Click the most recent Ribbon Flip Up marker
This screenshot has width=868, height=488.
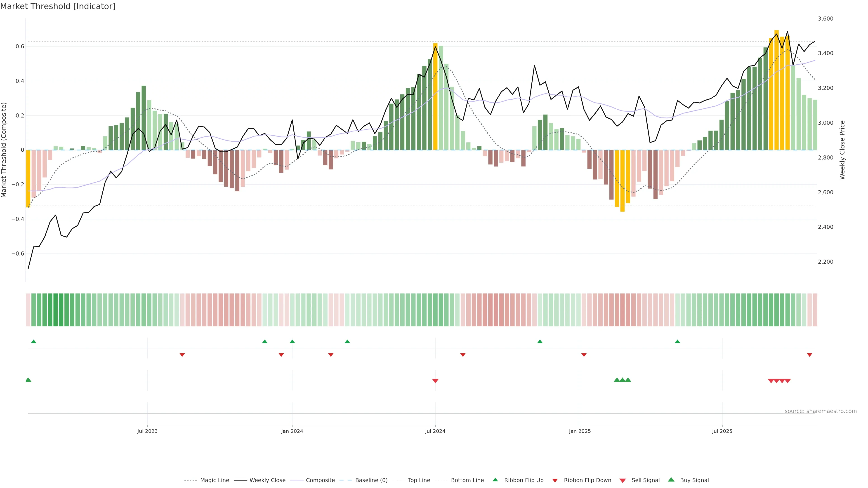pyautogui.click(x=677, y=342)
